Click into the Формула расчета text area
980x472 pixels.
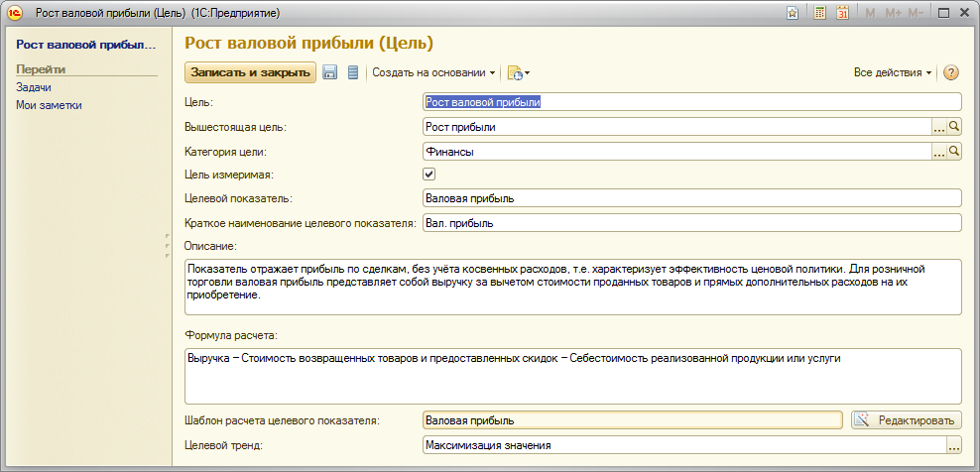pos(573,377)
